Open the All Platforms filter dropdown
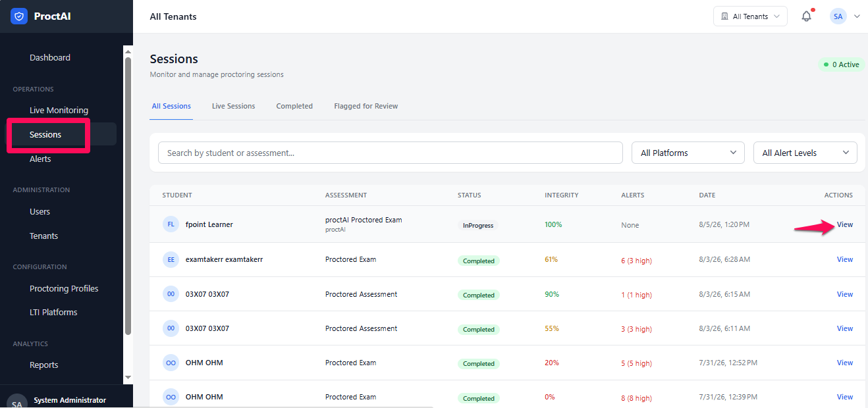868x408 pixels. (x=688, y=153)
